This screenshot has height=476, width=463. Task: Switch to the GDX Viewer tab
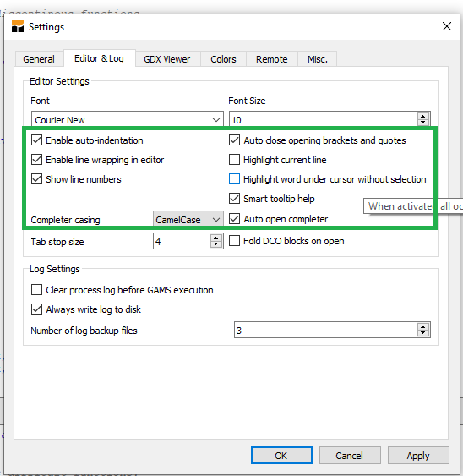167,59
